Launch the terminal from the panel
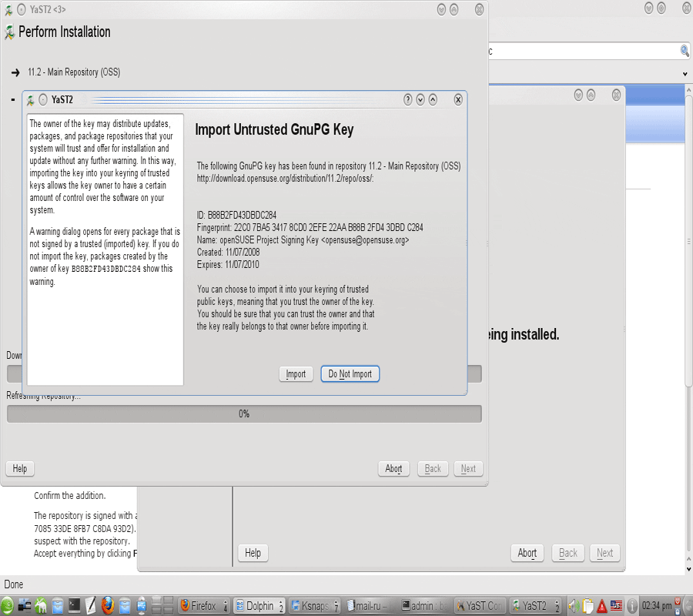 coord(74,605)
